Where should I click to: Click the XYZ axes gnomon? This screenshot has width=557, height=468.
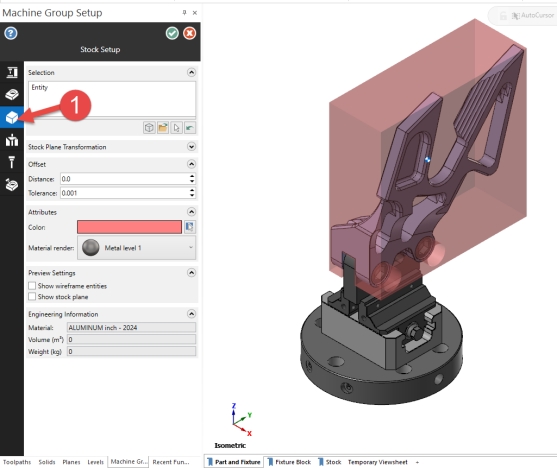(x=241, y=420)
